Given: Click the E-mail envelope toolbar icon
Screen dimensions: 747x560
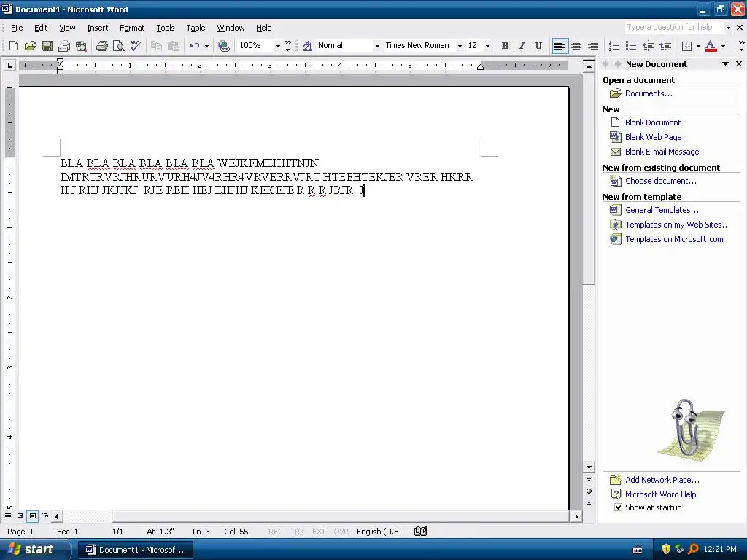Looking at the screenshot, I should pyautogui.click(x=64, y=46).
